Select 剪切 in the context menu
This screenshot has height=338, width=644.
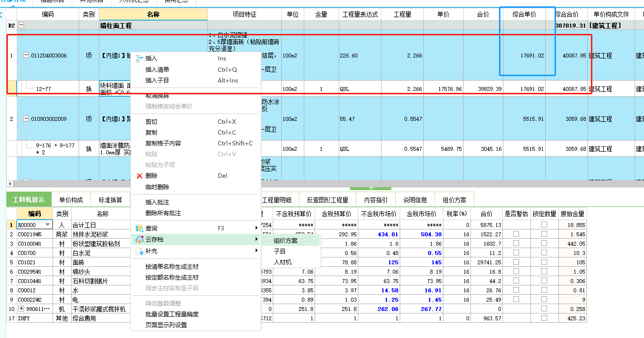[x=195, y=121]
